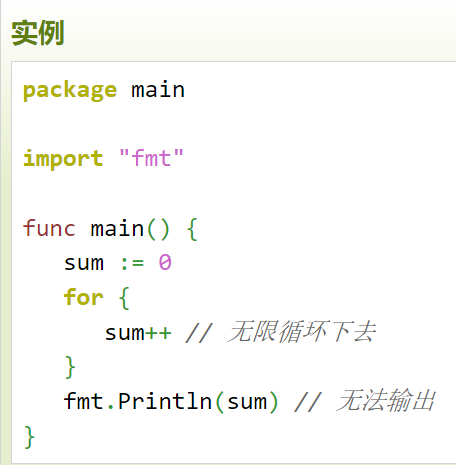Image resolution: width=456 pixels, height=465 pixels.
Task: Click the sum variable declaration
Action: coord(84,263)
